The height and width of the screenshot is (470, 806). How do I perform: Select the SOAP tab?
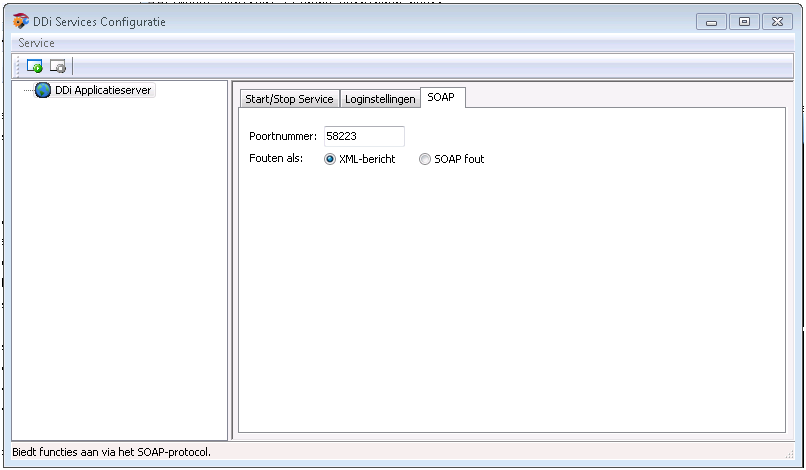click(x=440, y=97)
